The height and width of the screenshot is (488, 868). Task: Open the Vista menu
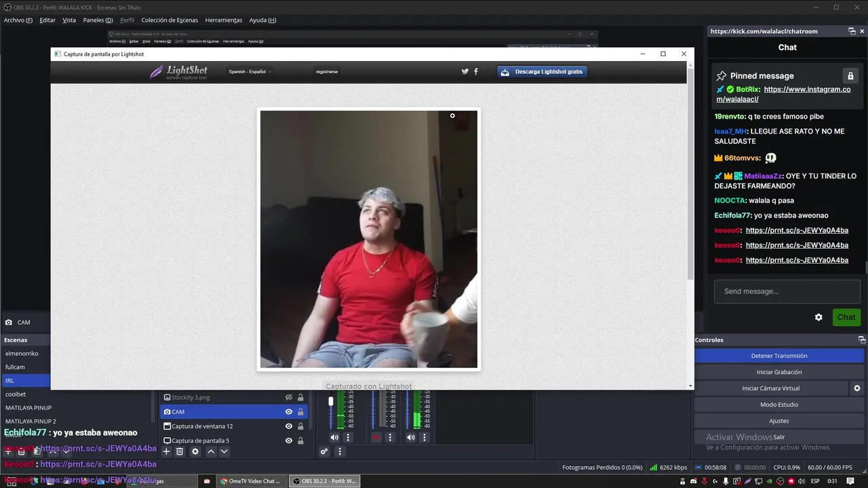click(69, 20)
